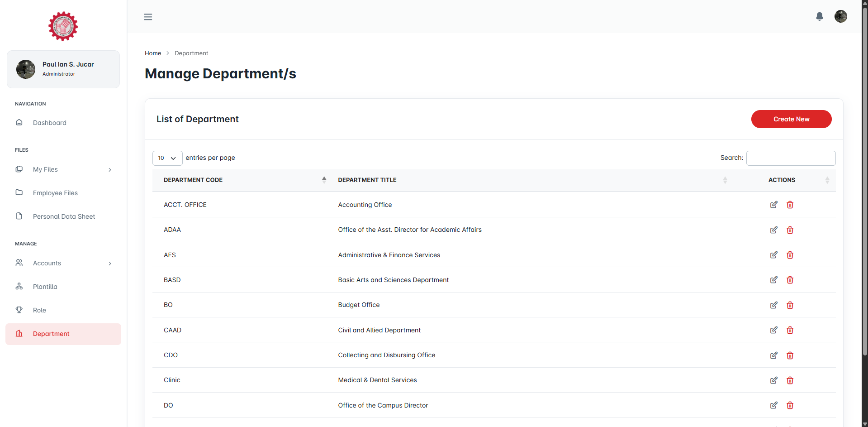Expand the Accounts submenu
This screenshot has width=868, height=427.
pyautogui.click(x=63, y=263)
